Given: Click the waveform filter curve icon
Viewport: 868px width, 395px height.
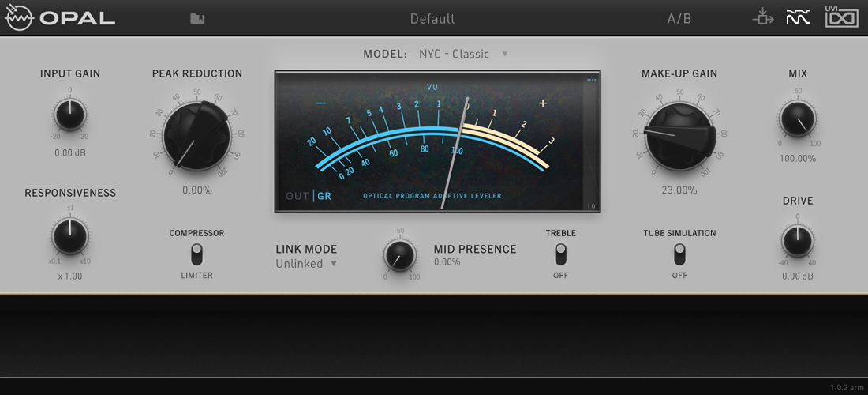Looking at the screenshot, I should pyautogui.click(x=798, y=18).
